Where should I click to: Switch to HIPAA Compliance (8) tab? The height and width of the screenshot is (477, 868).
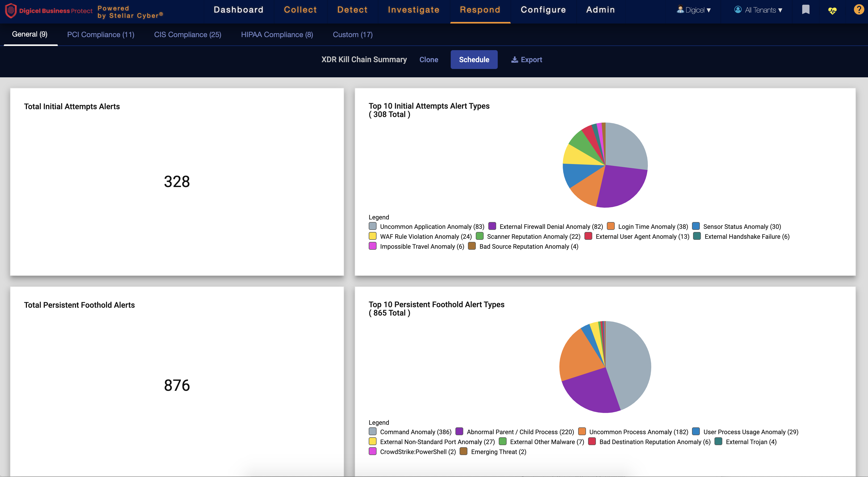277,34
